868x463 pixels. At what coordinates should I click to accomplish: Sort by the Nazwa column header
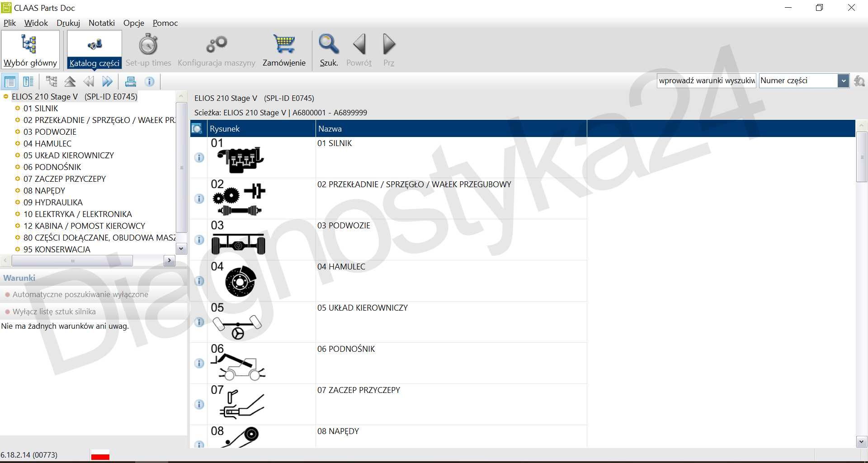pos(451,129)
